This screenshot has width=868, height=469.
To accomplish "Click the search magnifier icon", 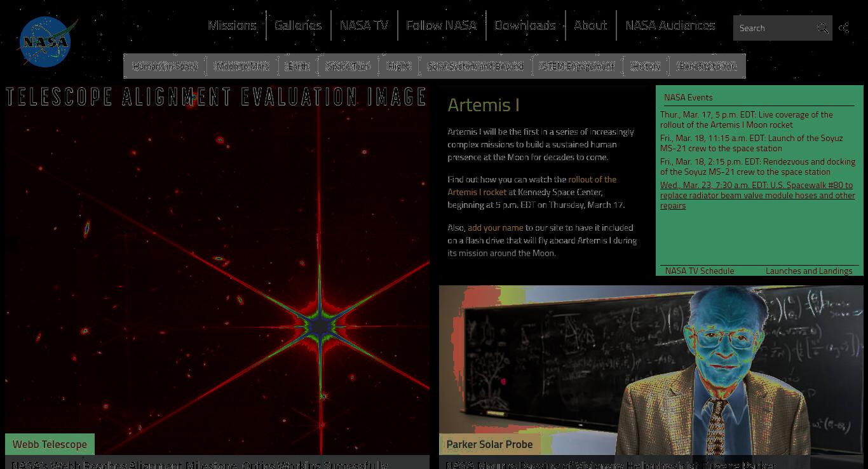I will (x=822, y=28).
